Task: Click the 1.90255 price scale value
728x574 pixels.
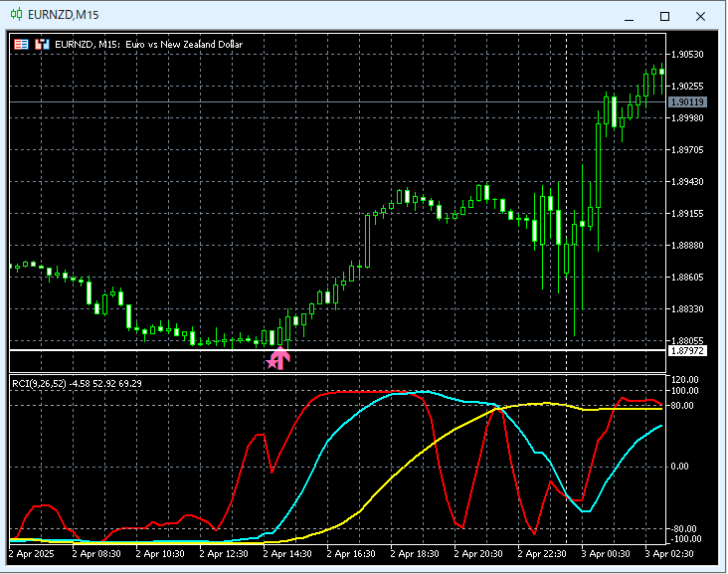Action: click(687, 87)
